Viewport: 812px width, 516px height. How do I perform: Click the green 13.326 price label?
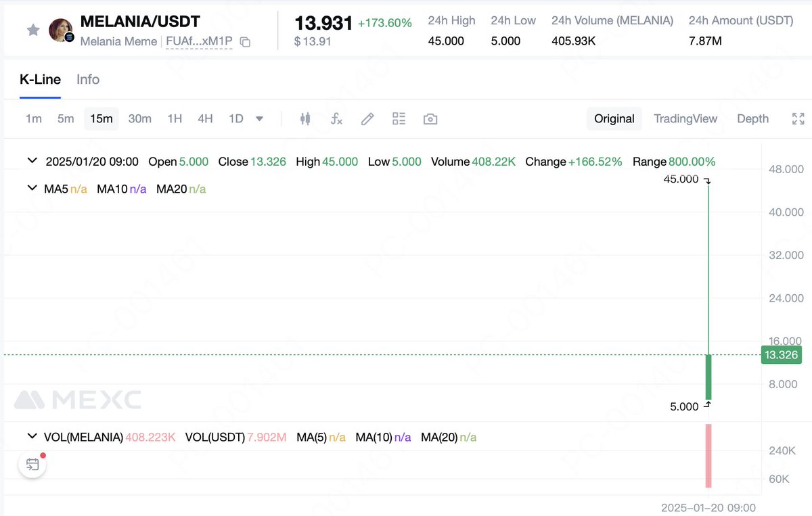(x=781, y=355)
